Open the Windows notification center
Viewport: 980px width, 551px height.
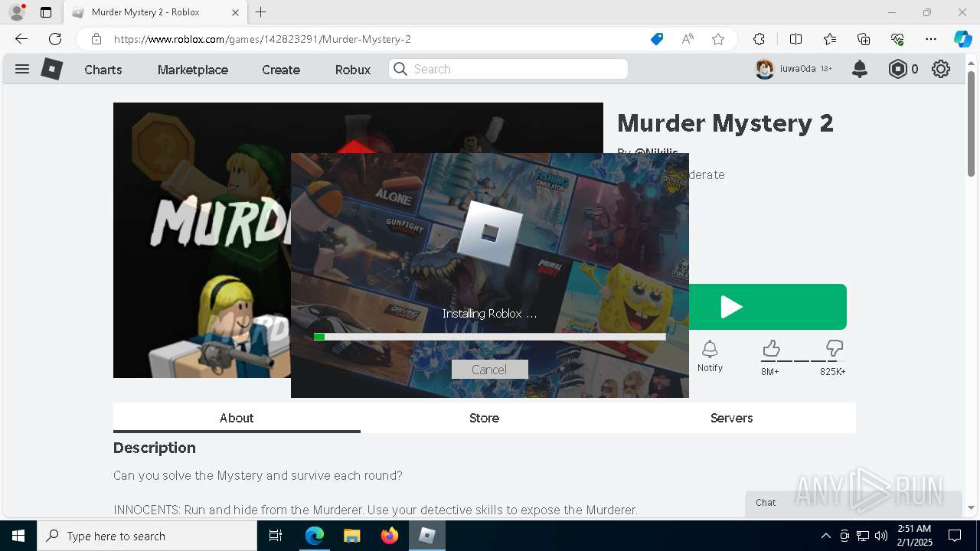pos(955,536)
